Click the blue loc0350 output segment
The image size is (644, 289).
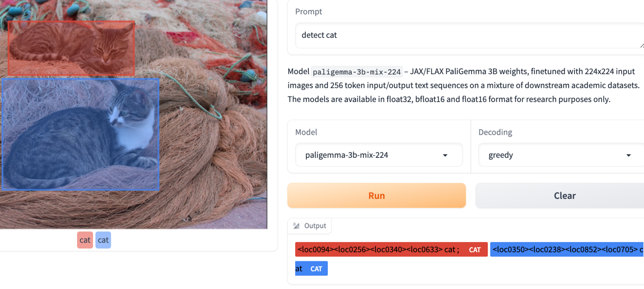[567, 250]
